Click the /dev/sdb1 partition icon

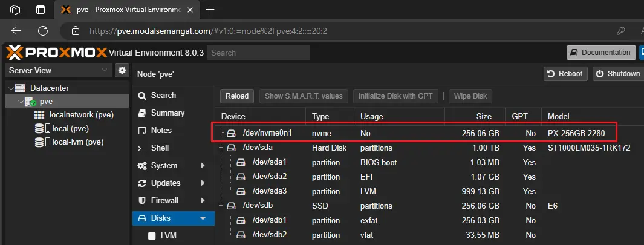pyautogui.click(x=242, y=221)
